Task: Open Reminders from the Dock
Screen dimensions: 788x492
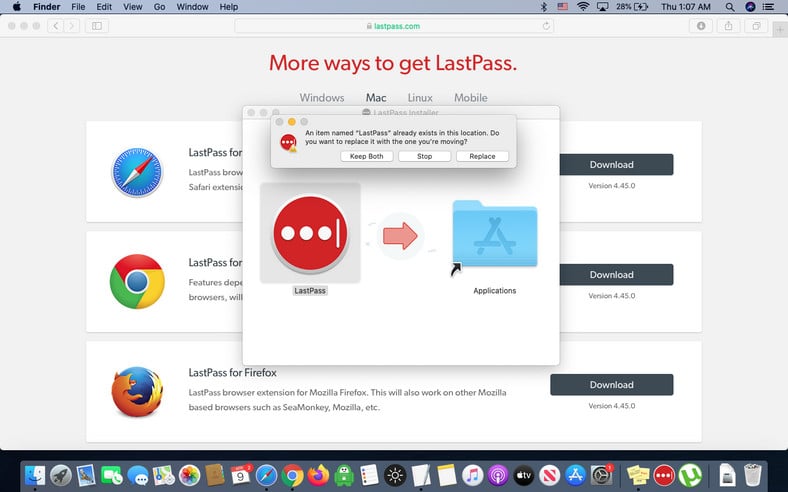Action: click(369, 475)
